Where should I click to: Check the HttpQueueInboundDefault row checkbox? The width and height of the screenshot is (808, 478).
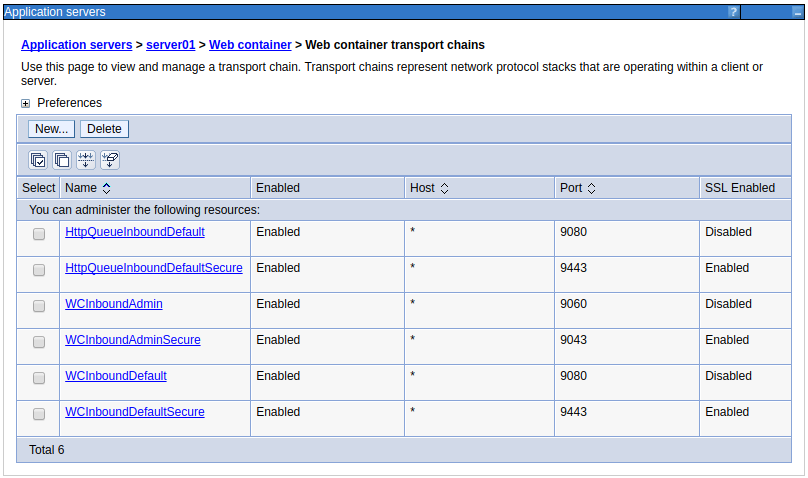39,234
